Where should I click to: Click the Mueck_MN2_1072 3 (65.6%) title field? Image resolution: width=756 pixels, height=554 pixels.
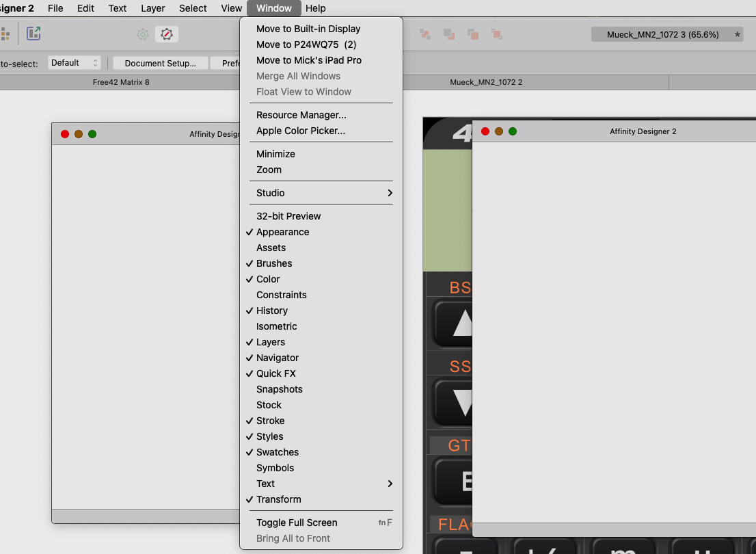pos(667,34)
